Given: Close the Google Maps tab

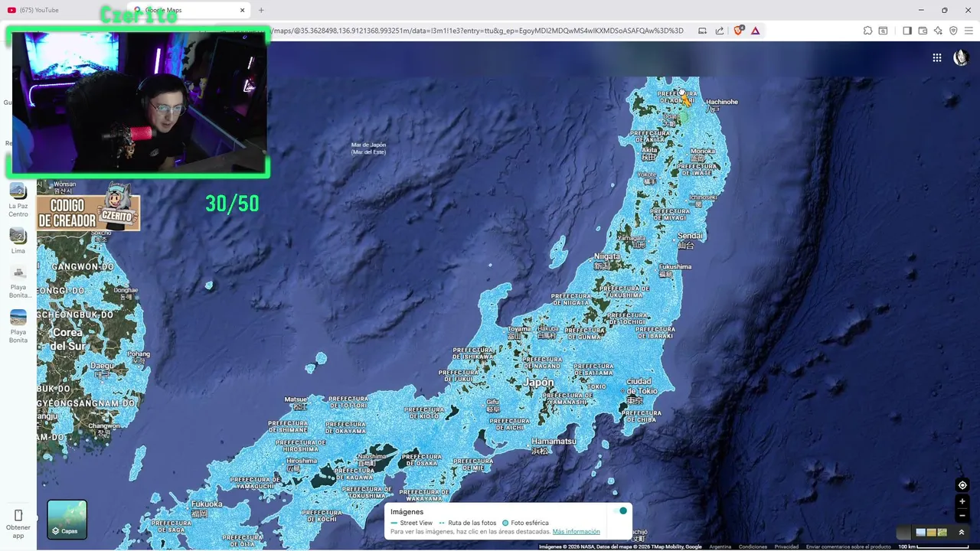Looking at the screenshot, I should click(x=243, y=10).
